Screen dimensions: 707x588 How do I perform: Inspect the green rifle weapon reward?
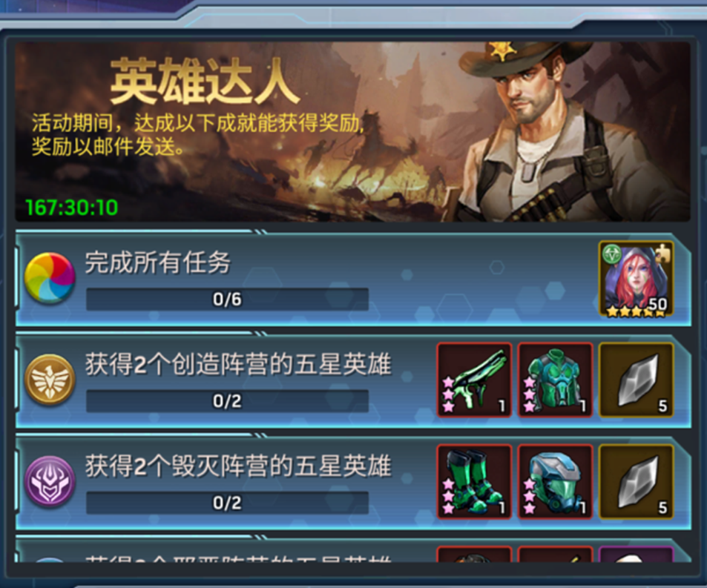tap(474, 380)
